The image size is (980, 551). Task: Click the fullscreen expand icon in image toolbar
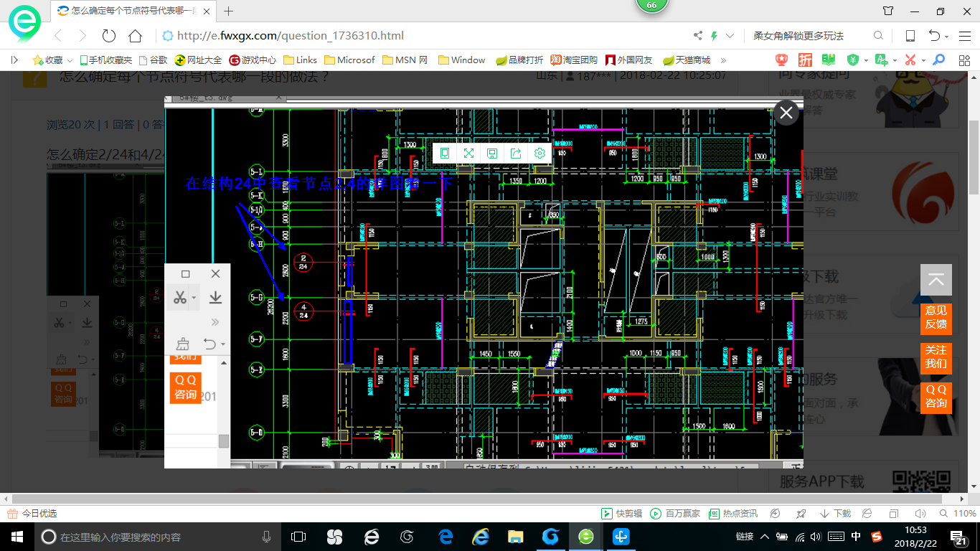(x=468, y=153)
